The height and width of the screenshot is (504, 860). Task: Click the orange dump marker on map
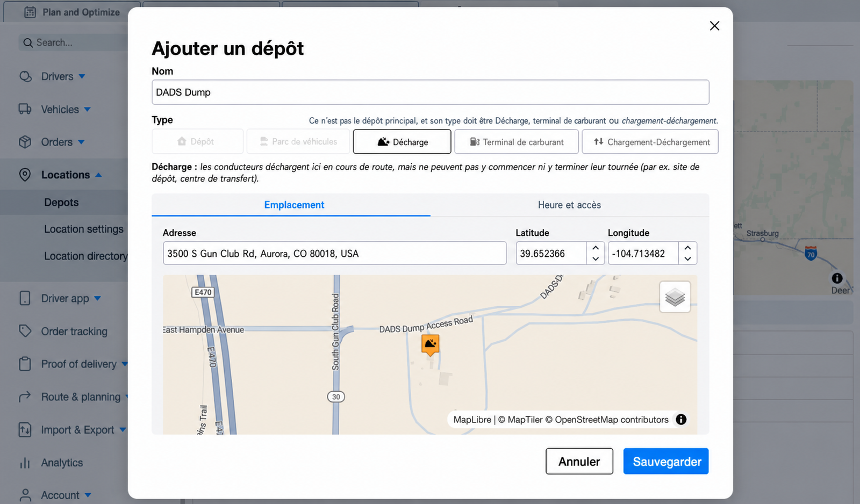coord(431,345)
